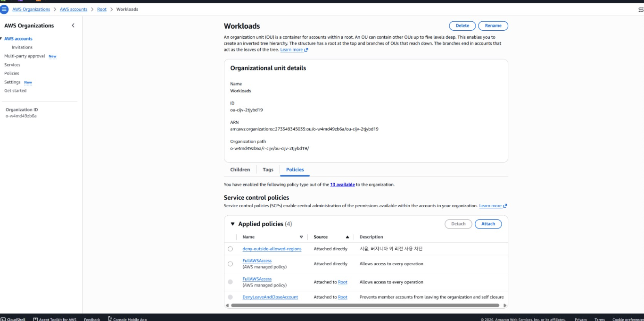Screen dimensions: 644x321
Task: Switch to the Tags tab
Action: 268,169
